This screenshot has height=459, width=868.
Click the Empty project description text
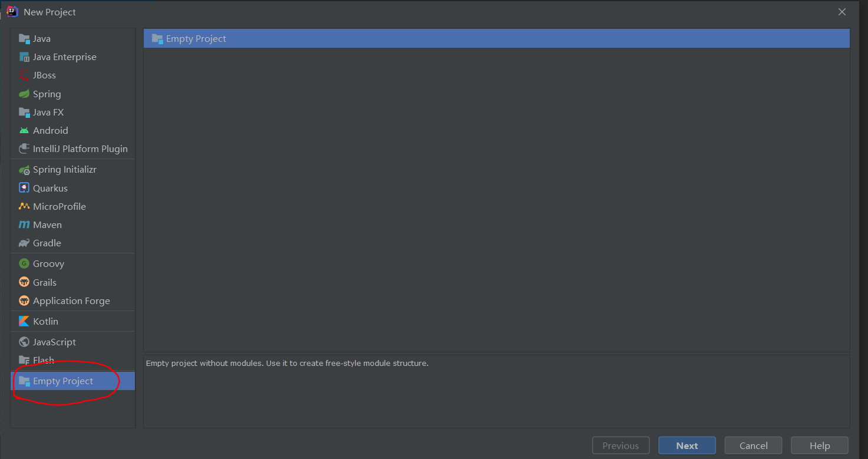pos(287,364)
